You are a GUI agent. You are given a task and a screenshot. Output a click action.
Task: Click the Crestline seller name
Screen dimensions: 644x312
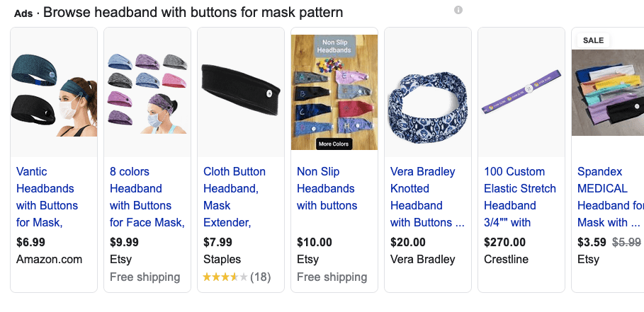[506, 259]
